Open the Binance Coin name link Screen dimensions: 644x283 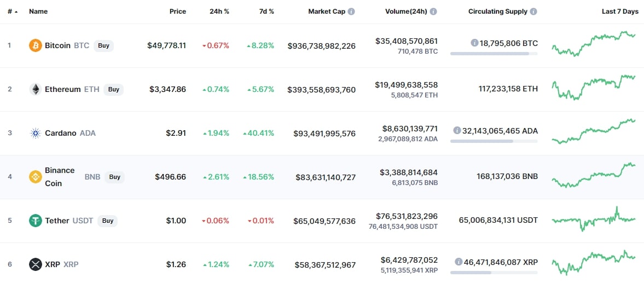(60, 177)
